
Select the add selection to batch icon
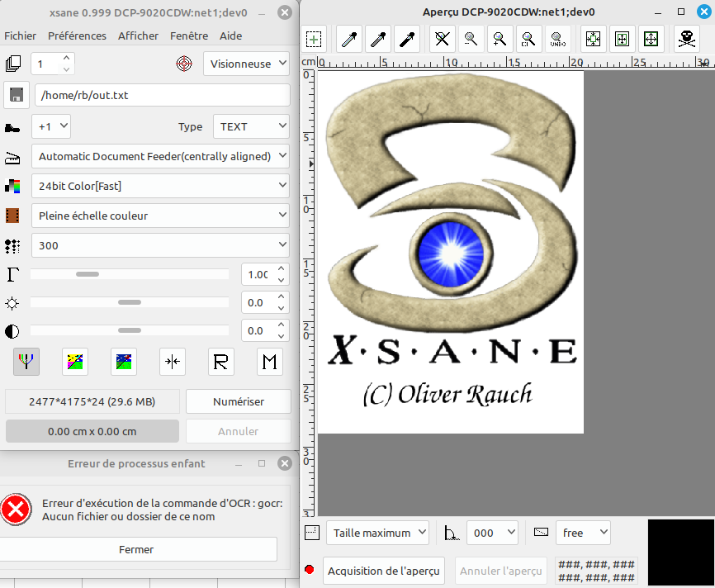point(314,40)
